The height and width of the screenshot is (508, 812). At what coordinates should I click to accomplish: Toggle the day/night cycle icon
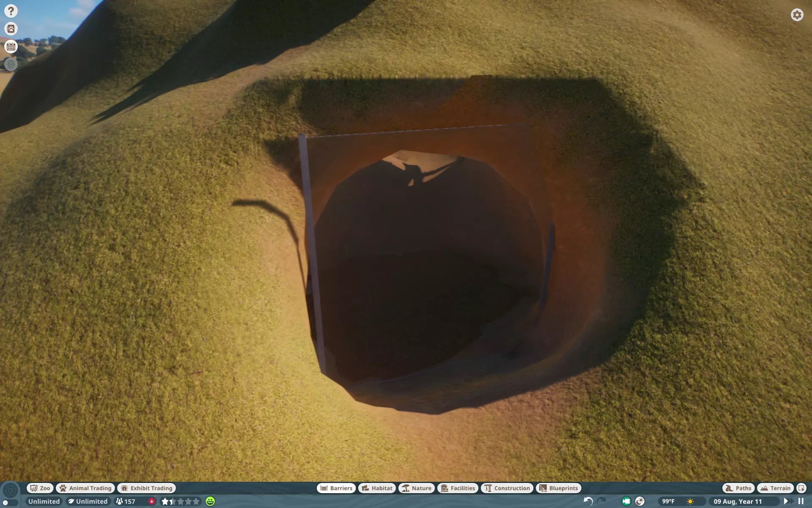640,501
